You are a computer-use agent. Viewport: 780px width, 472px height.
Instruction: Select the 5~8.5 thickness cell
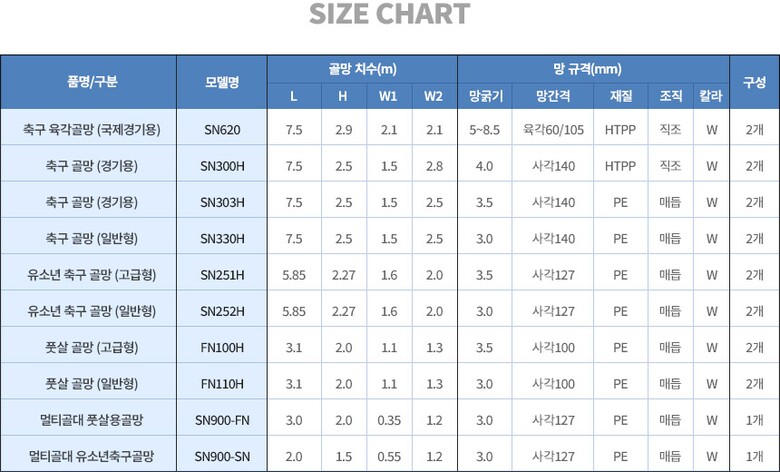point(485,129)
